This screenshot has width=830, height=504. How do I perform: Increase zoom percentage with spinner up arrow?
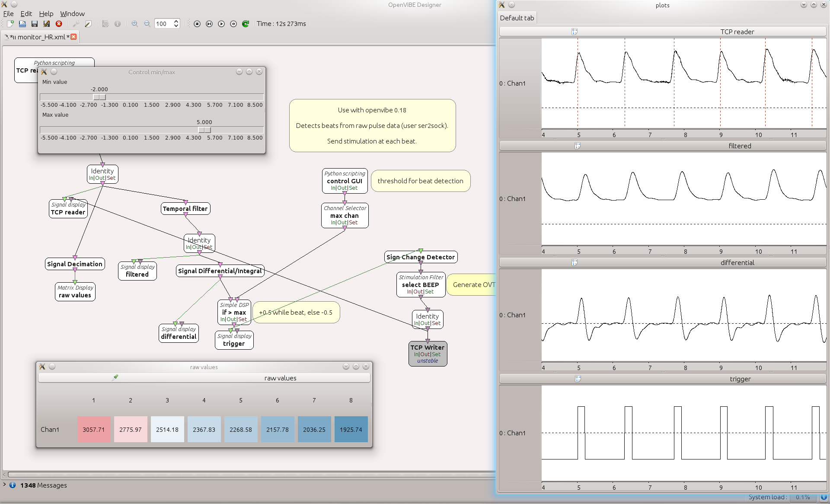[176, 21]
